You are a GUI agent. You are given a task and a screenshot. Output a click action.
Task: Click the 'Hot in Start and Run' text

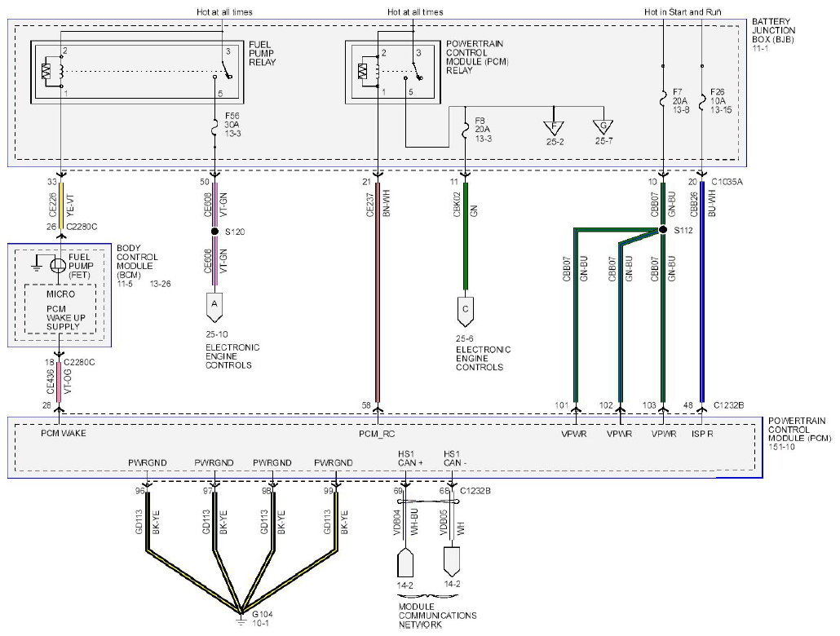tap(683, 11)
